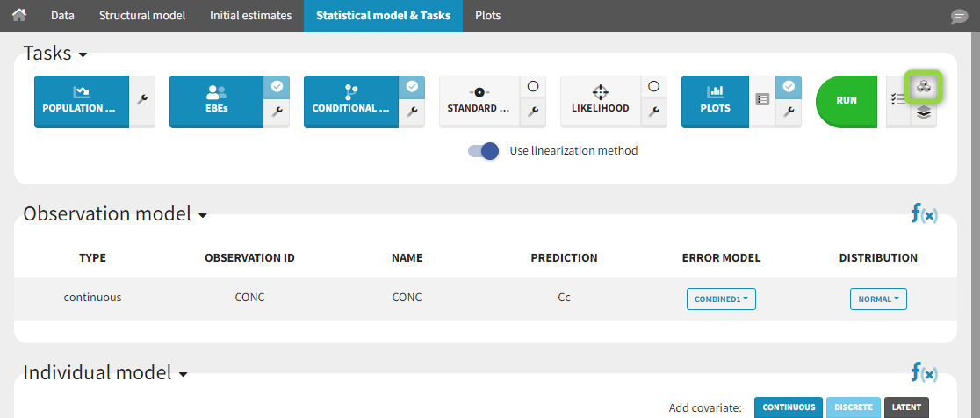Enable the Standard errors task checkbox
Screen dimensions: 980x418
coord(532,86)
